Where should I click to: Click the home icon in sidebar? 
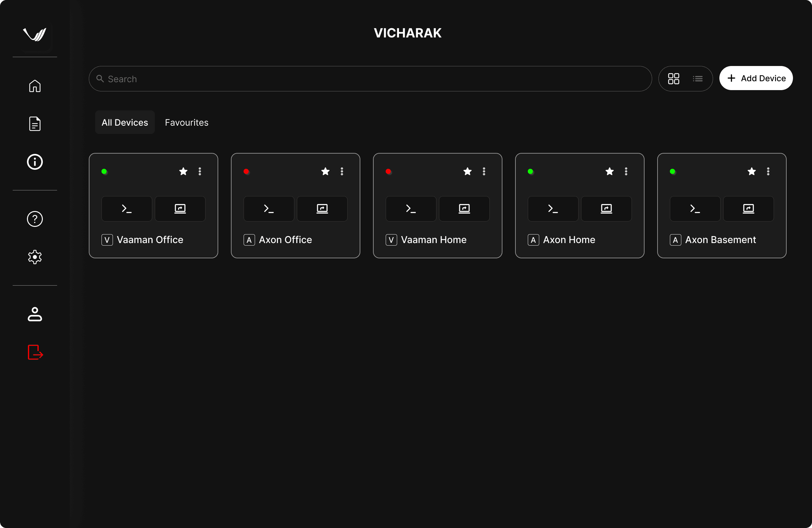[x=35, y=86]
